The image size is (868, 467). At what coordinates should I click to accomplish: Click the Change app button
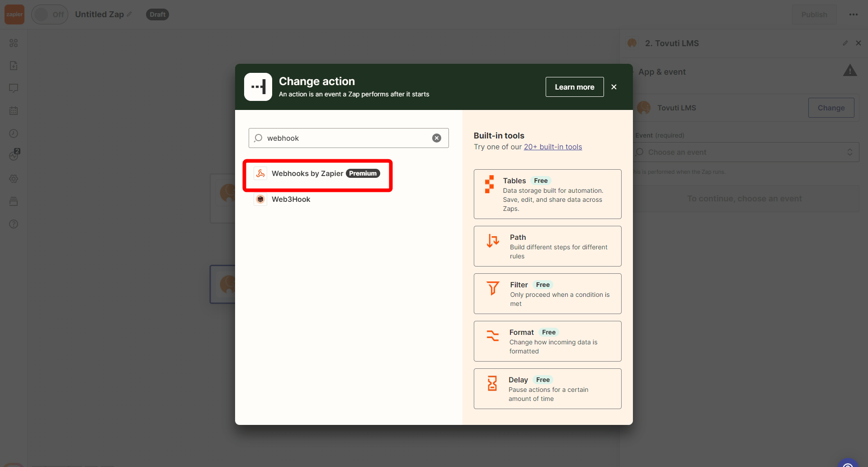pos(831,108)
